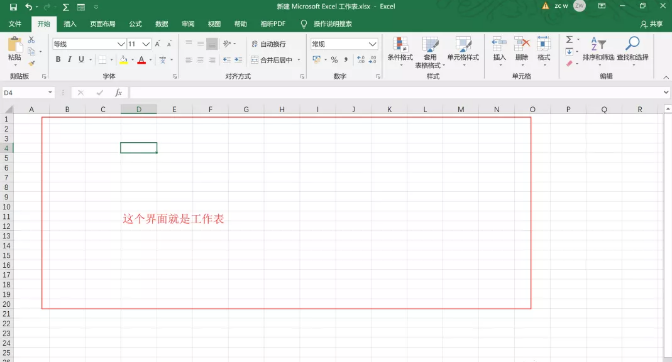The height and width of the screenshot is (362, 672).
Task: Toggle bold formatting
Action: (x=58, y=60)
